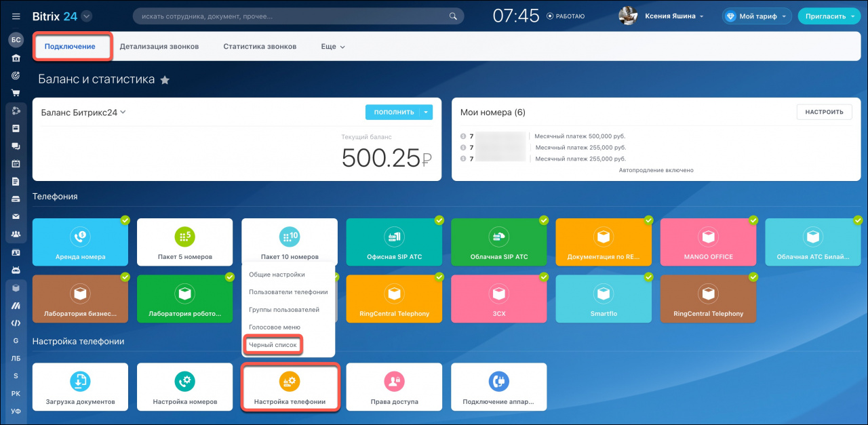Open the people group icon in sidebar
The image size is (868, 425).
(16, 235)
